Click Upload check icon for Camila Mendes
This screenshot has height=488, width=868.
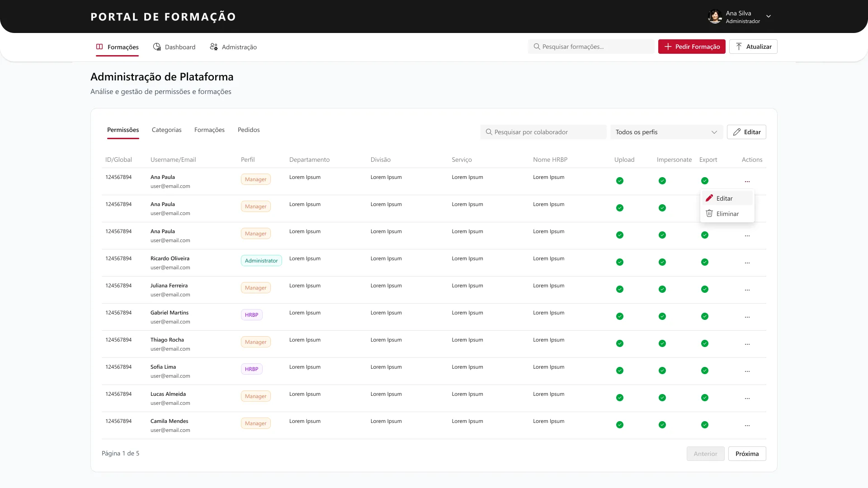click(x=620, y=425)
